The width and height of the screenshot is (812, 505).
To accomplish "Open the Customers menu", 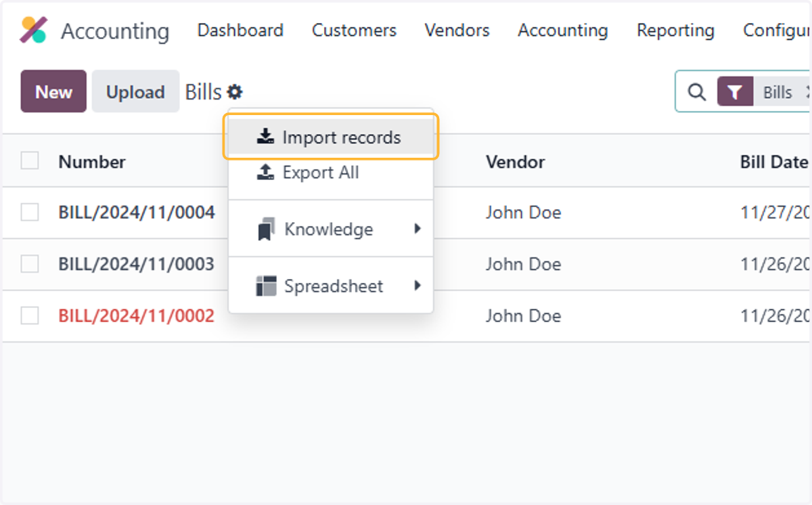I will coord(354,30).
